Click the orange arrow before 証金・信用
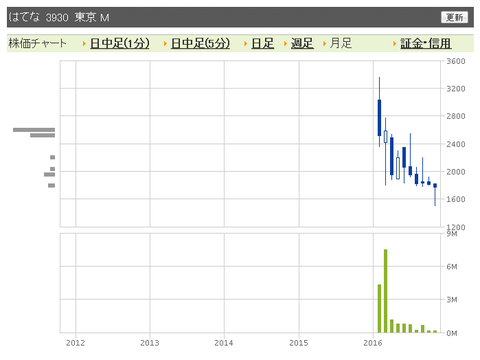Image resolution: width=480 pixels, height=360 pixels. (x=394, y=44)
